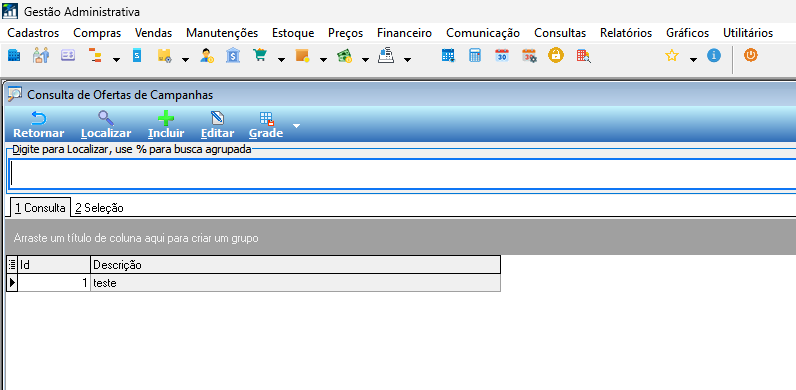
Task: Open the Preços menu
Action: (346, 33)
